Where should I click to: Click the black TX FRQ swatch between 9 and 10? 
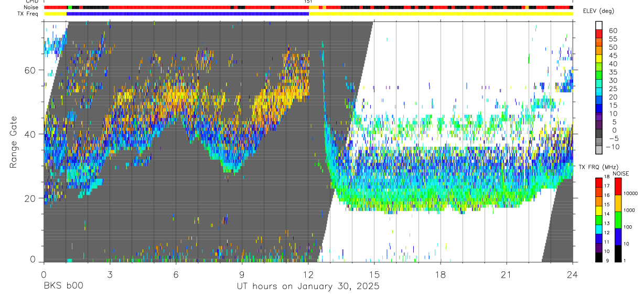[x=599, y=257]
